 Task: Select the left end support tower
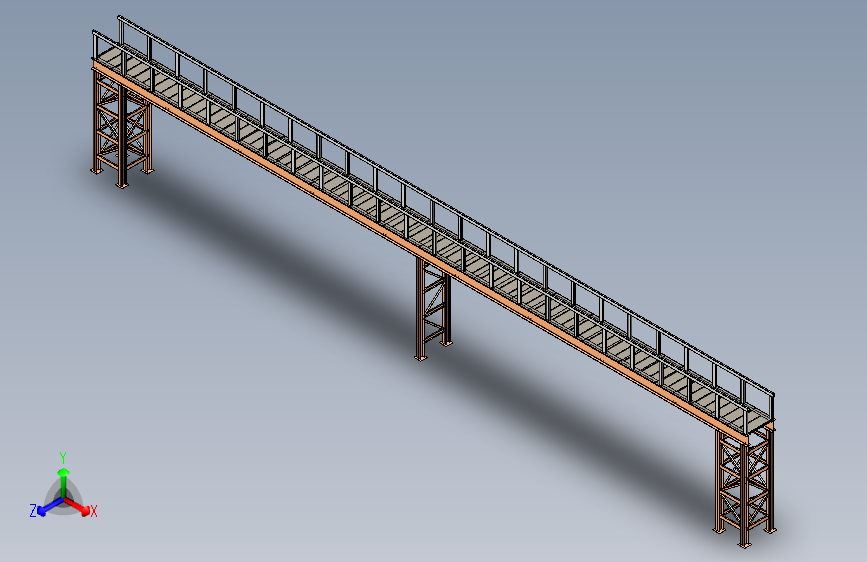point(122,127)
